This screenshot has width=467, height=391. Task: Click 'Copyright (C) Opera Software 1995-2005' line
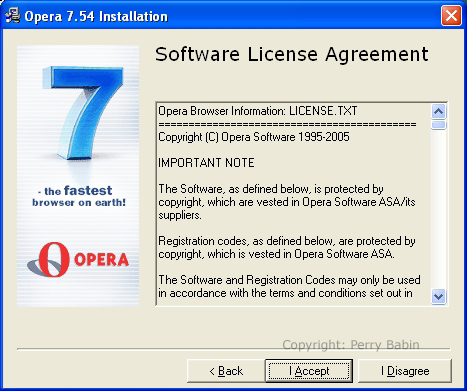pos(254,137)
